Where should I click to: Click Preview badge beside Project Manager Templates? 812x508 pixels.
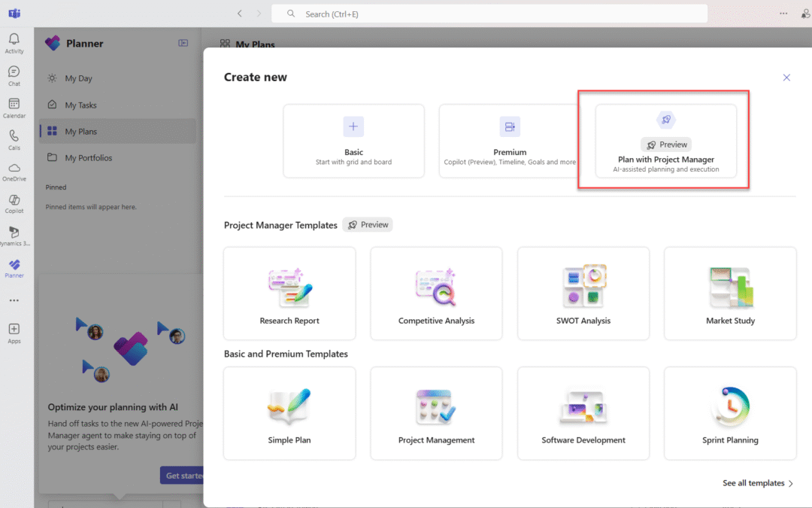pos(368,224)
